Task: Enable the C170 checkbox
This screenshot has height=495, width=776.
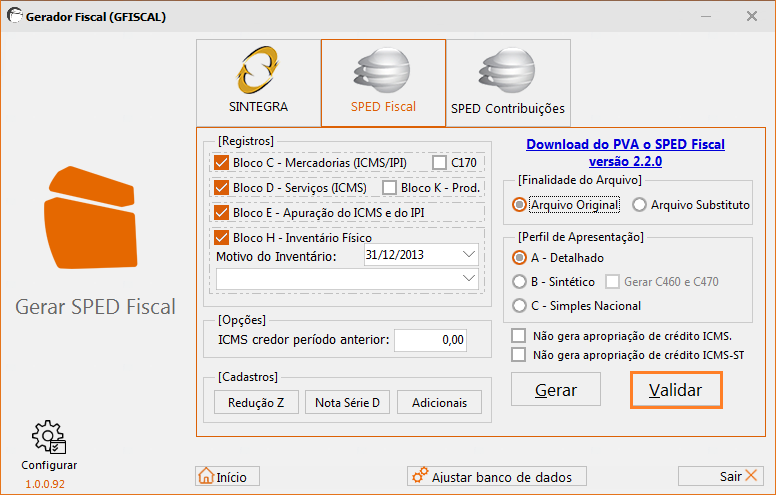Action: click(x=439, y=162)
